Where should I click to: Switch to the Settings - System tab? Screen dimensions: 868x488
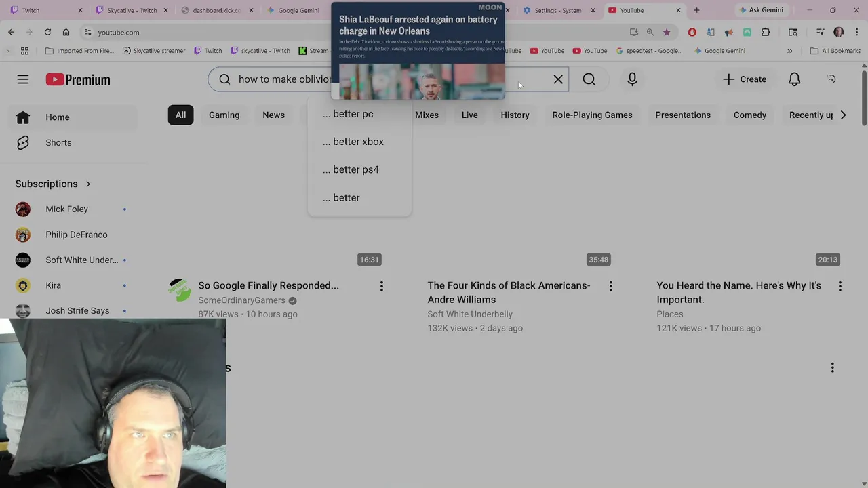[x=557, y=10]
